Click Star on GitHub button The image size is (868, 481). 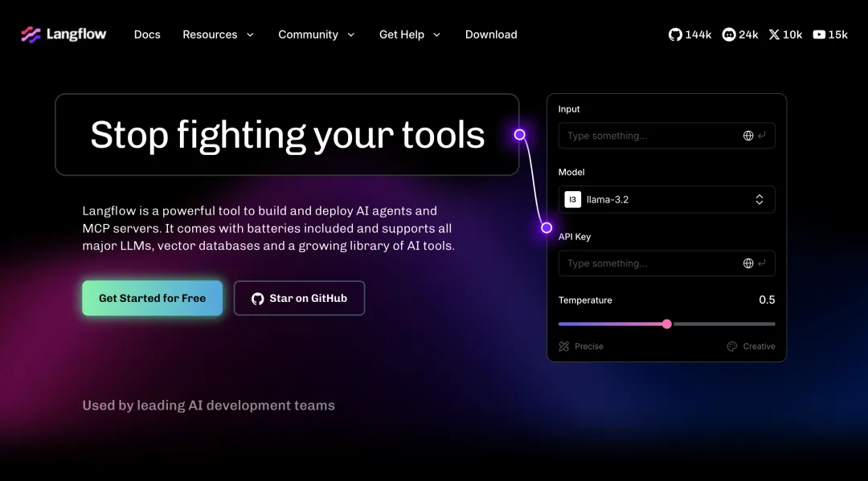299,298
